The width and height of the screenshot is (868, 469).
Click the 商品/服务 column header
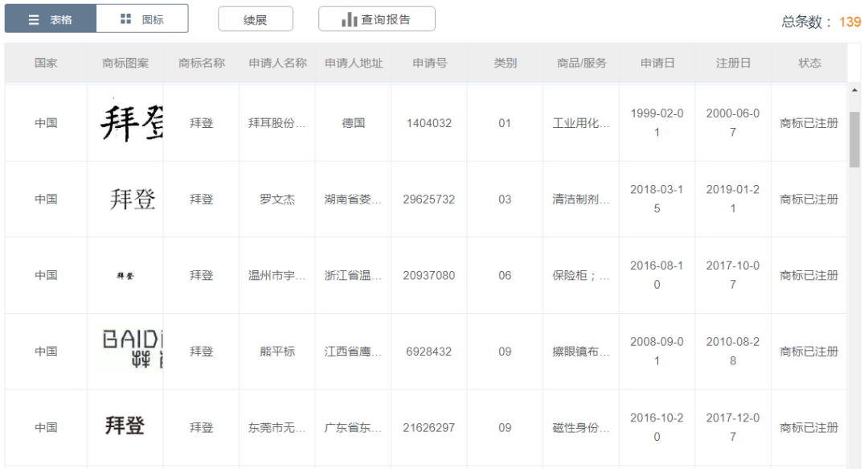click(581, 64)
